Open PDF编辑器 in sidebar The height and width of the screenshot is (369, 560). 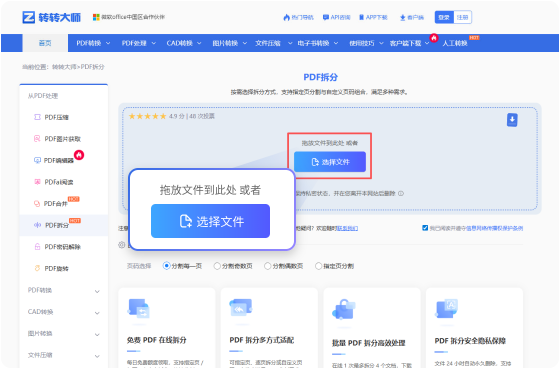pos(54,160)
